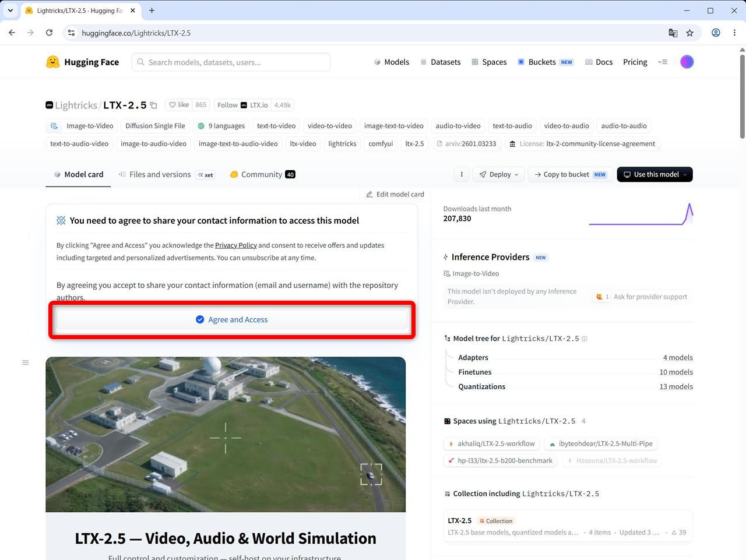The height and width of the screenshot is (560, 746).
Task: Open the Chrome three-dot menu
Action: (x=734, y=33)
